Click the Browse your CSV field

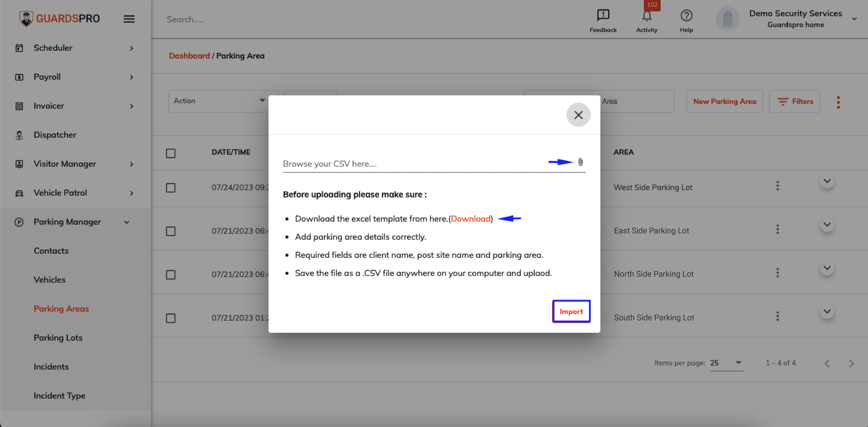tap(434, 164)
